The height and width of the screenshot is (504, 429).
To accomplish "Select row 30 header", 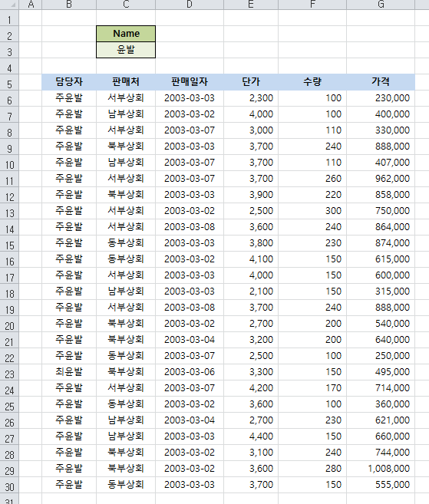I will [9, 485].
